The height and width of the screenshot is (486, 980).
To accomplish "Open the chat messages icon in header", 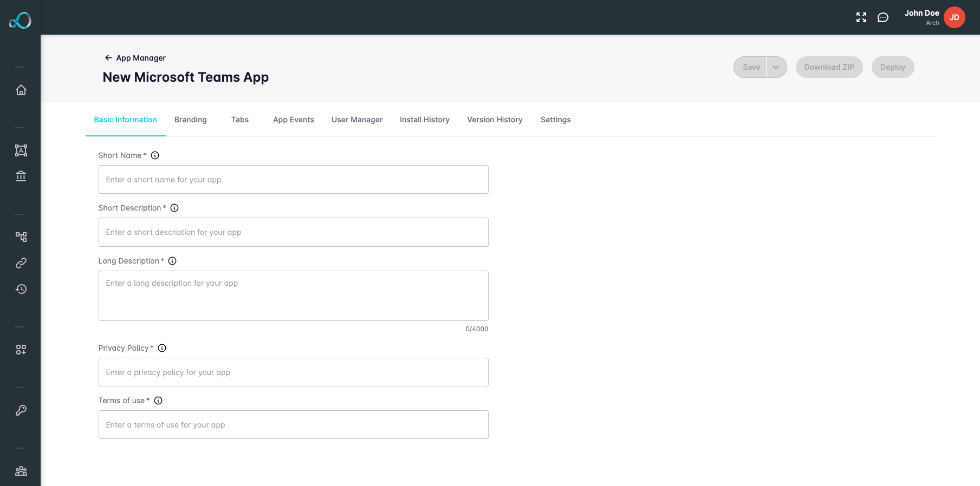I will coord(883,17).
